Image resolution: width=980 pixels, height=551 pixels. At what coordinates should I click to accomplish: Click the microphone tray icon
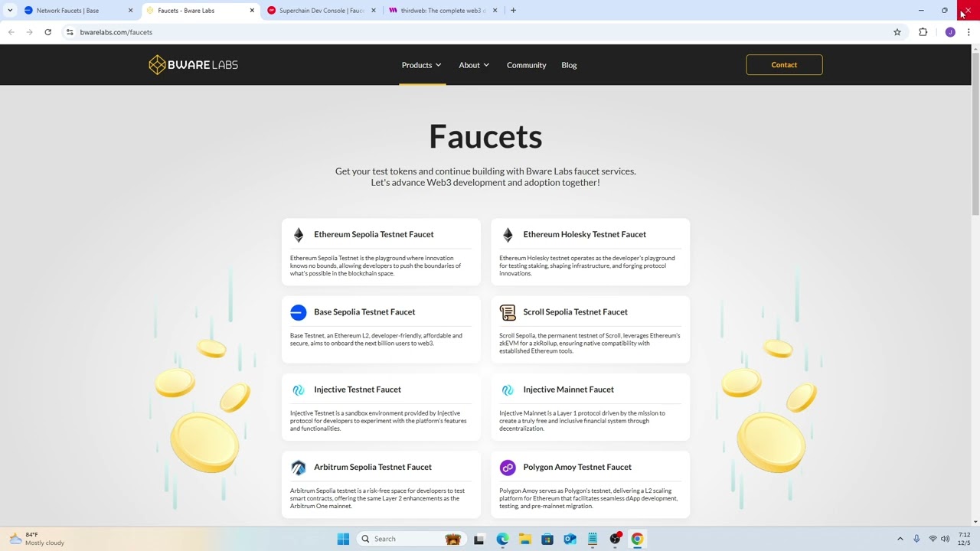click(916, 539)
